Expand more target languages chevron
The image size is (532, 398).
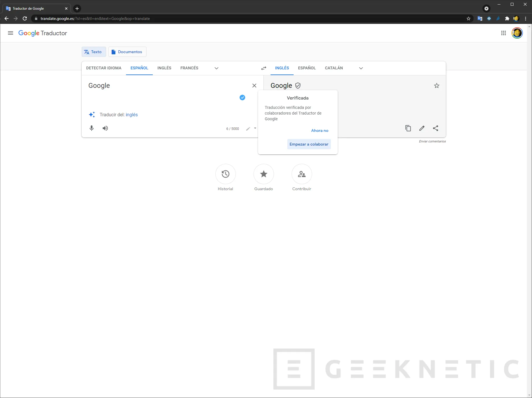(361, 68)
